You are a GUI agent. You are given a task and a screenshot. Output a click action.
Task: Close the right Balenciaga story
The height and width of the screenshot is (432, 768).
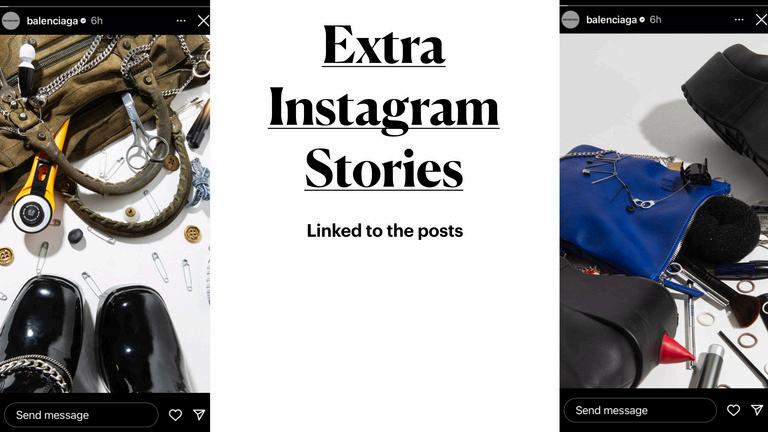click(762, 20)
